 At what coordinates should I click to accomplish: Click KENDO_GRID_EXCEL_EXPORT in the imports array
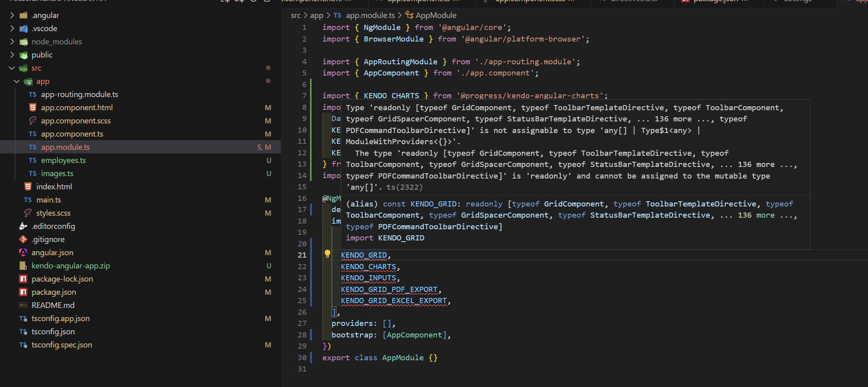[x=393, y=301]
